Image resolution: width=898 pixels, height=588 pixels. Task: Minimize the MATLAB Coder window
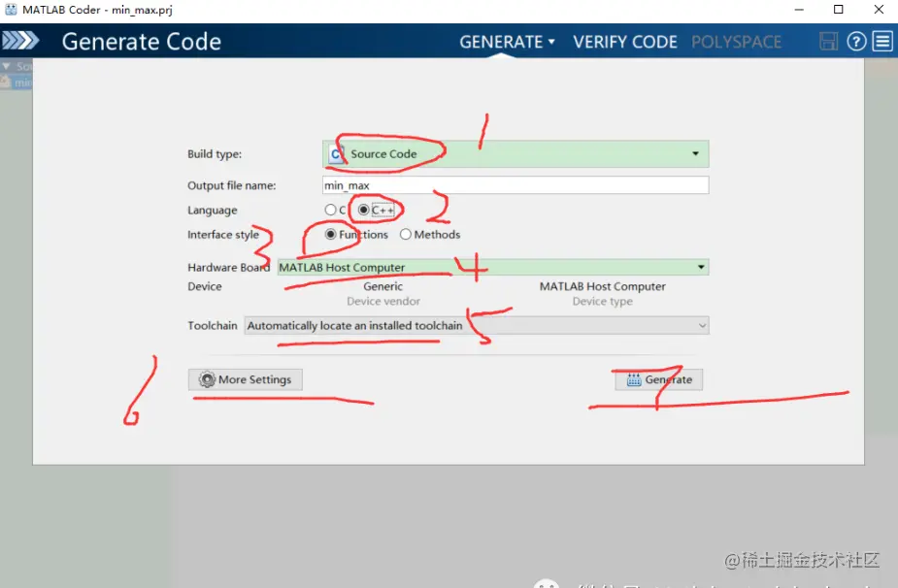(x=800, y=10)
